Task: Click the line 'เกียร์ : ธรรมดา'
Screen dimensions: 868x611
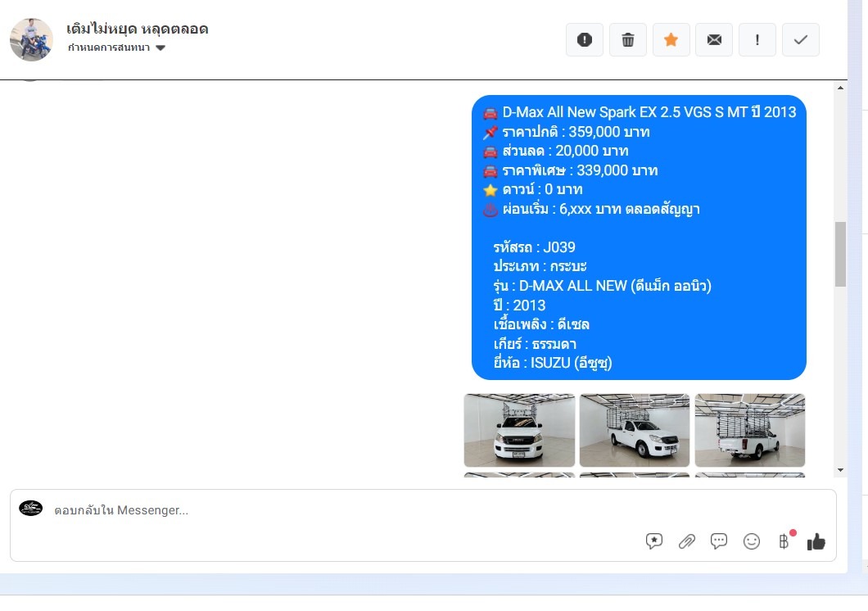Action: [x=535, y=344]
